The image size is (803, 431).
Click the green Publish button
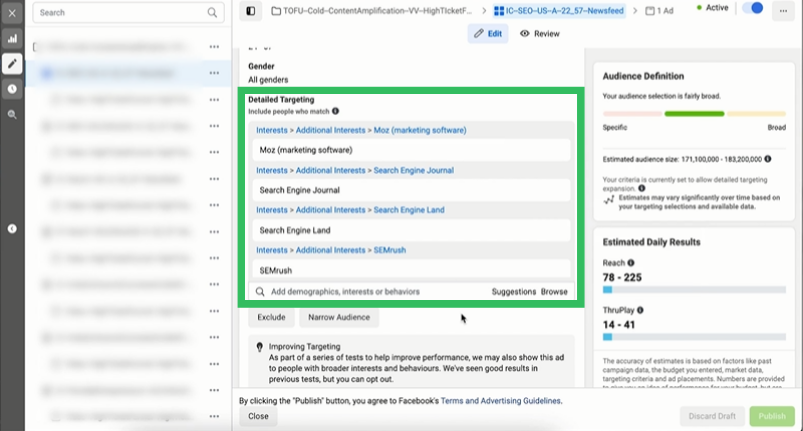(x=772, y=416)
